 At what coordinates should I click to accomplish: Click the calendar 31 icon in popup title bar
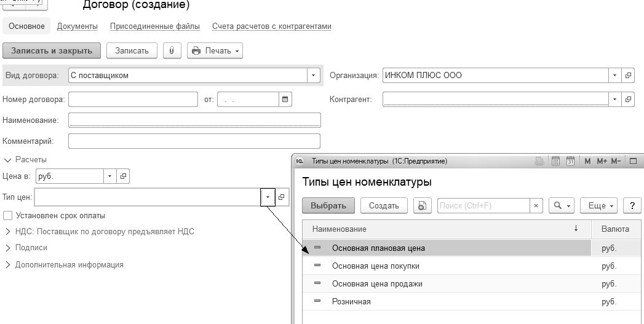[x=570, y=161]
